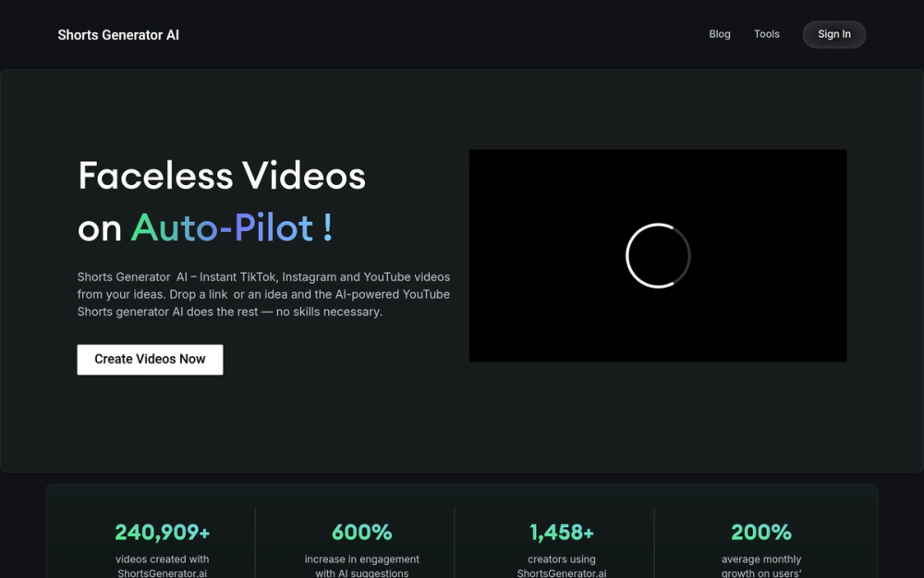
Task: Click the 1,458+ creators stat
Action: pos(562,532)
